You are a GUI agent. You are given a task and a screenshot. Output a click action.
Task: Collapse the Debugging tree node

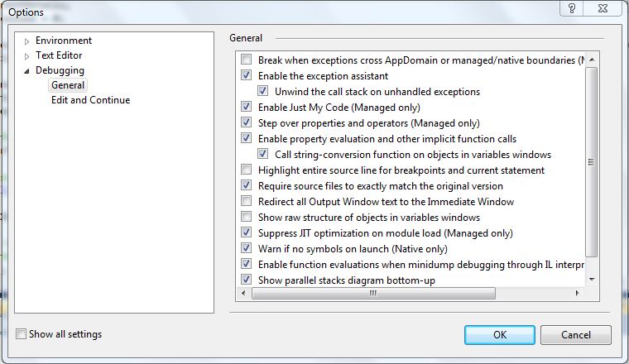point(26,71)
